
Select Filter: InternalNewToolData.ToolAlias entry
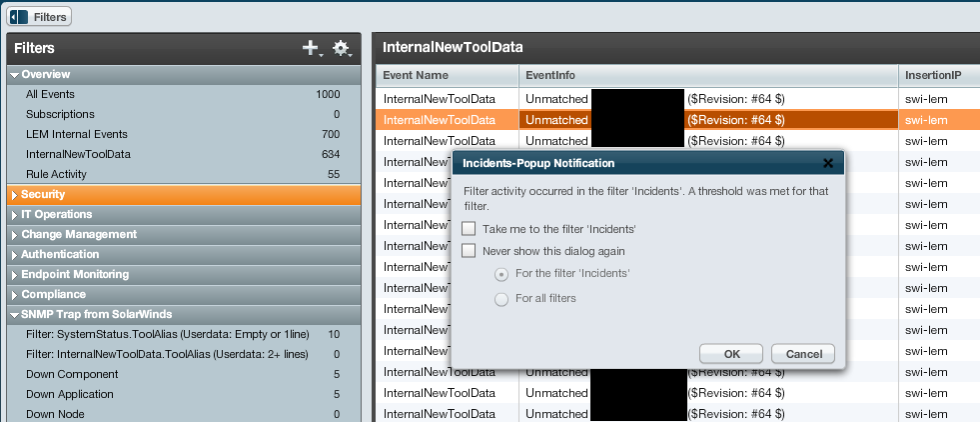184,354
